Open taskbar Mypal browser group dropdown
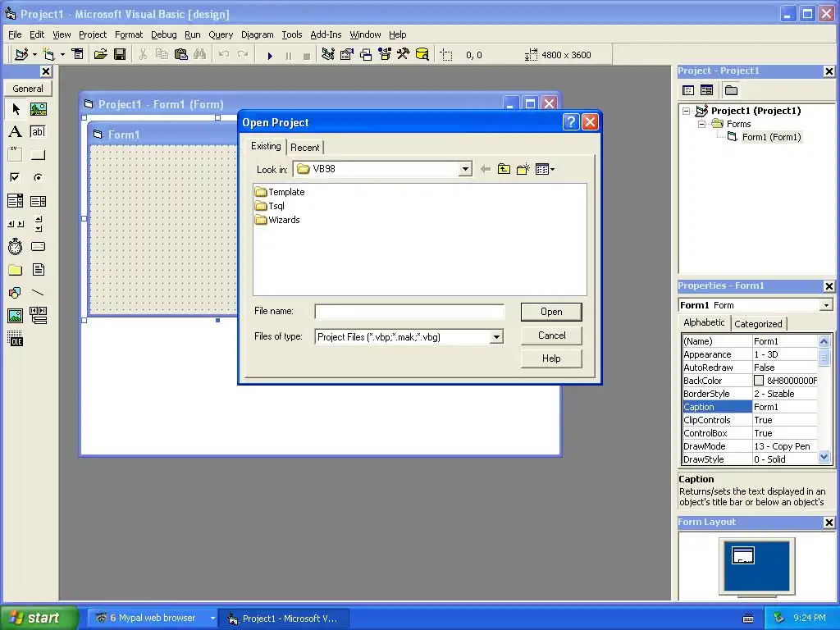Viewport: 840px width, 630px height. coord(212,619)
